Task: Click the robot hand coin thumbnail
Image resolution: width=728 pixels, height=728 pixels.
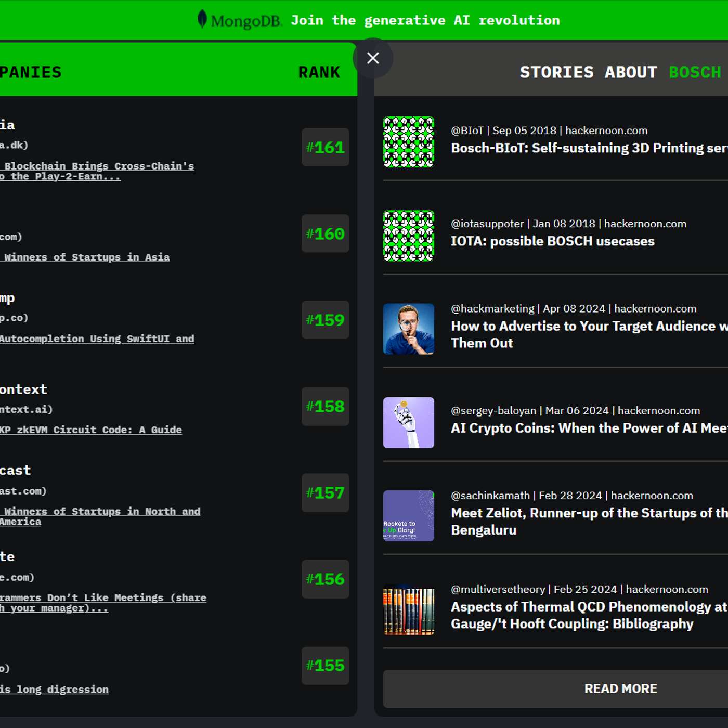Action: pos(408,422)
